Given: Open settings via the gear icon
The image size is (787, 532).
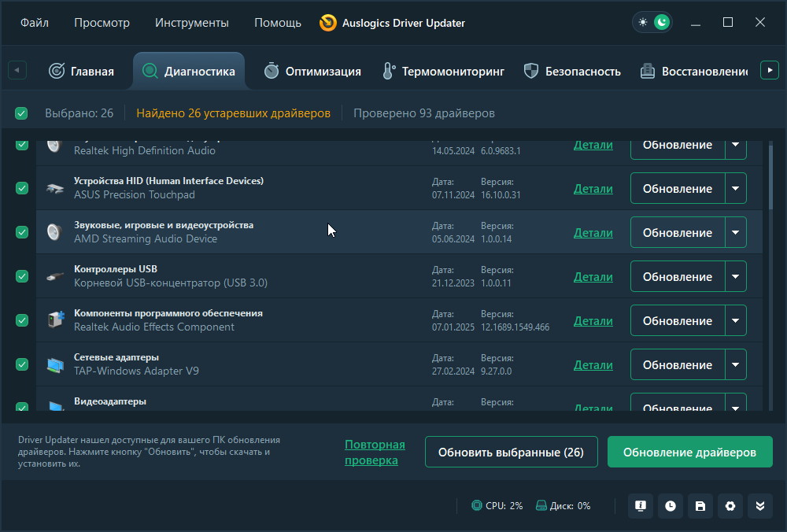Looking at the screenshot, I should 730,506.
